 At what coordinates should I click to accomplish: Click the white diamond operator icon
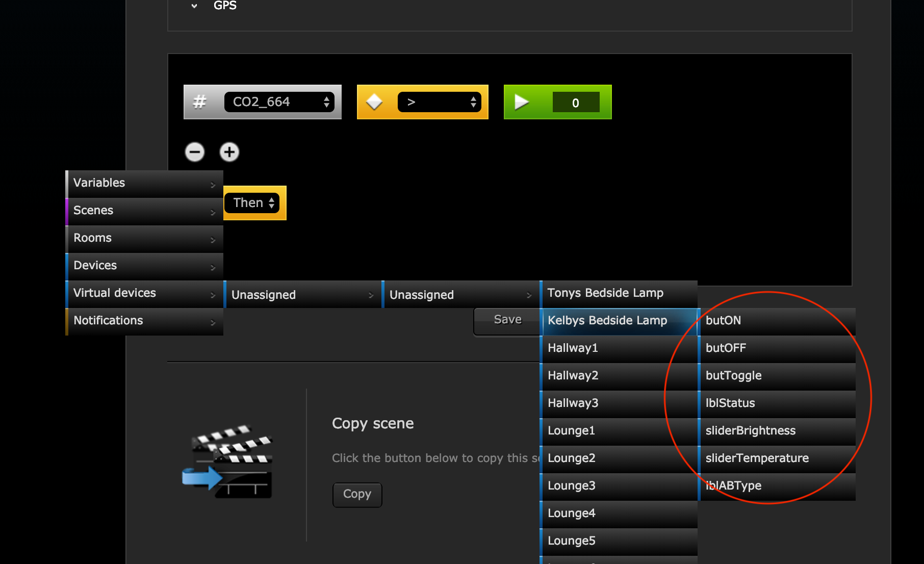pyautogui.click(x=374, y=102)
